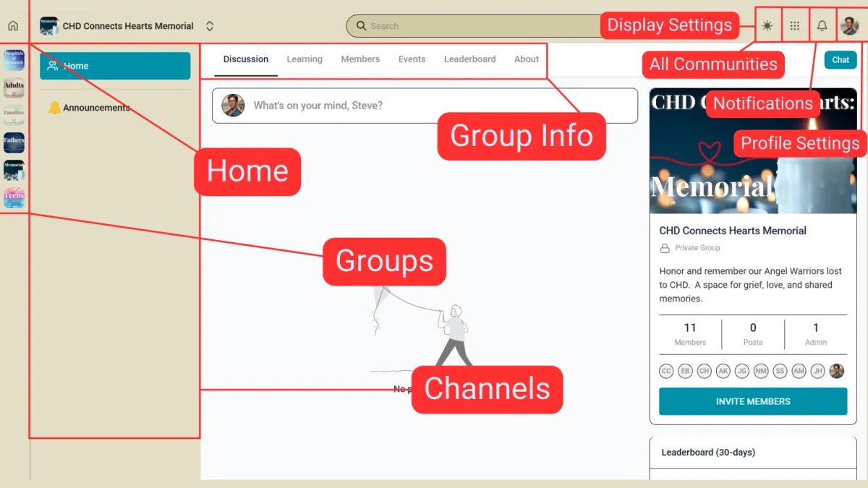Toggle display brightness sun icon
The height and width of the screenshot is (488, 868).
[767, 26]
